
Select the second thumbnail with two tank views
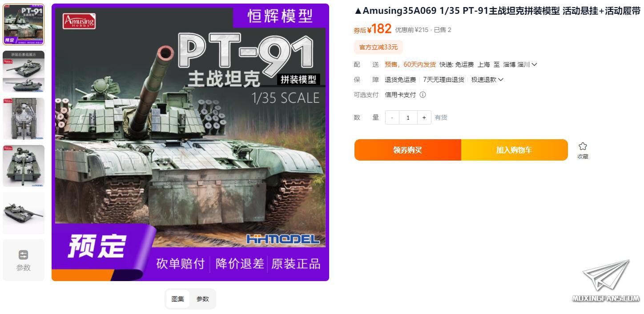(24, 72)
